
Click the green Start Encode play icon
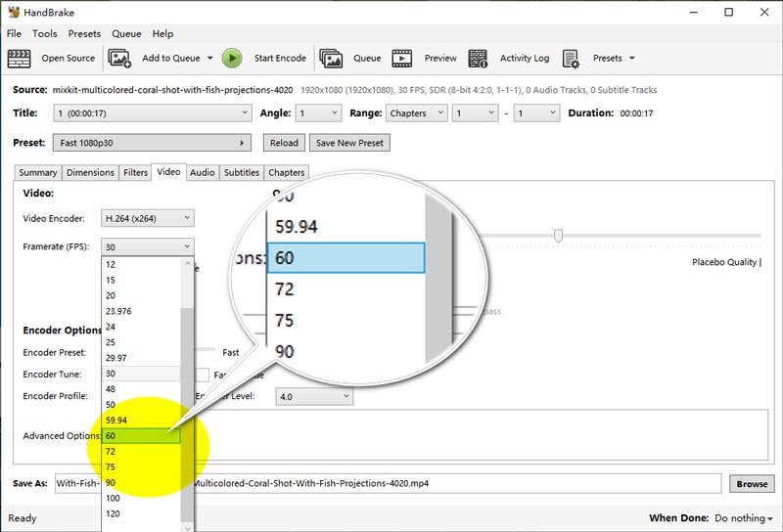[x=232, y=59]
